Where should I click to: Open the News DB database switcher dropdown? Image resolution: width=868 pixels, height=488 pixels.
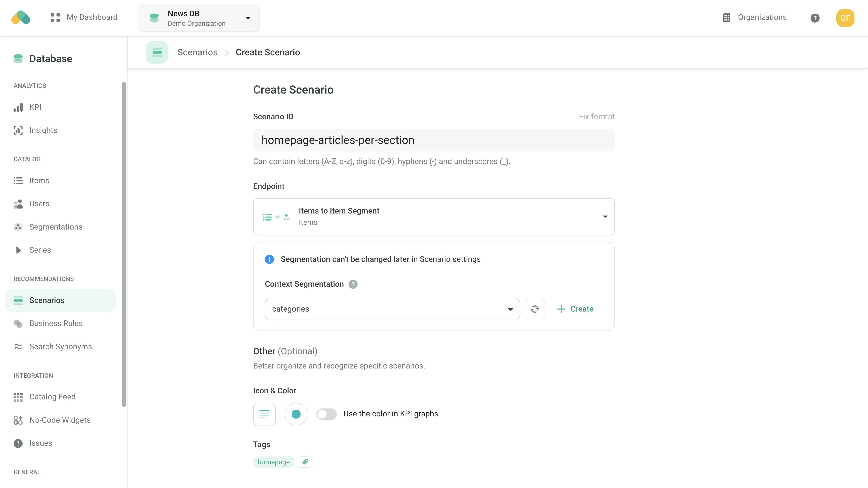click(x=199, y=18)
